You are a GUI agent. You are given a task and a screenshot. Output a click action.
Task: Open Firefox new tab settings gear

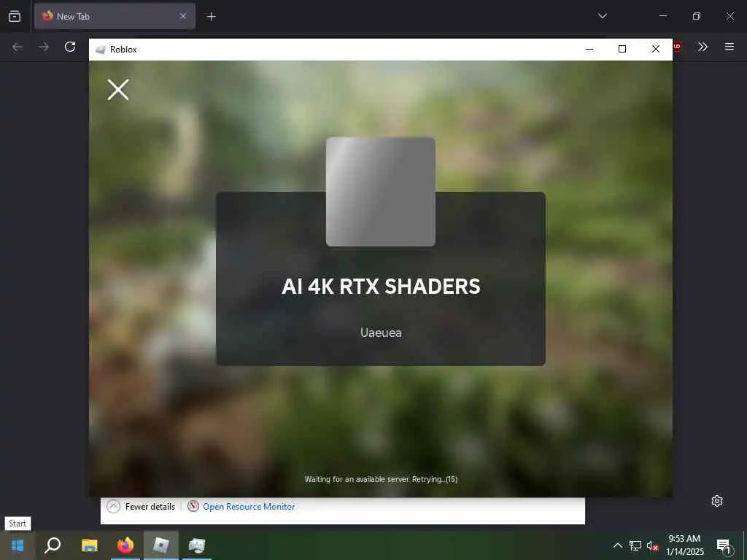pyautogui.click(x=717, y=501)
